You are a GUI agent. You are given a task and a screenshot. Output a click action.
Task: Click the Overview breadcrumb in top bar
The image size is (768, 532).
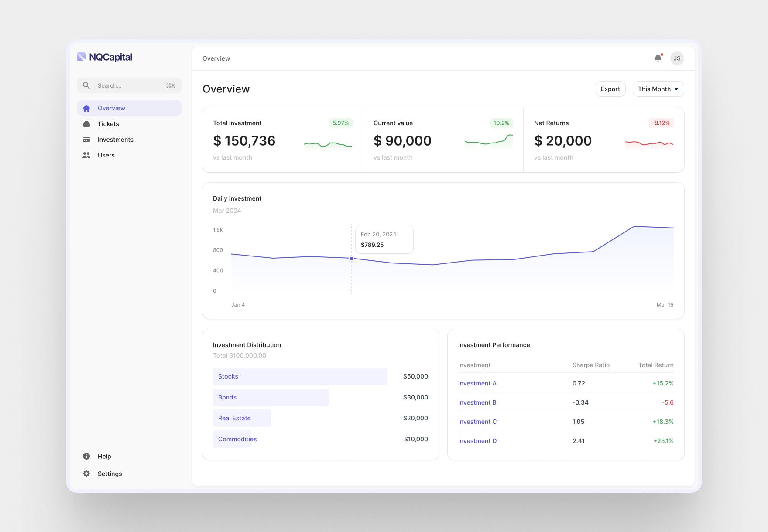(216, 58)
